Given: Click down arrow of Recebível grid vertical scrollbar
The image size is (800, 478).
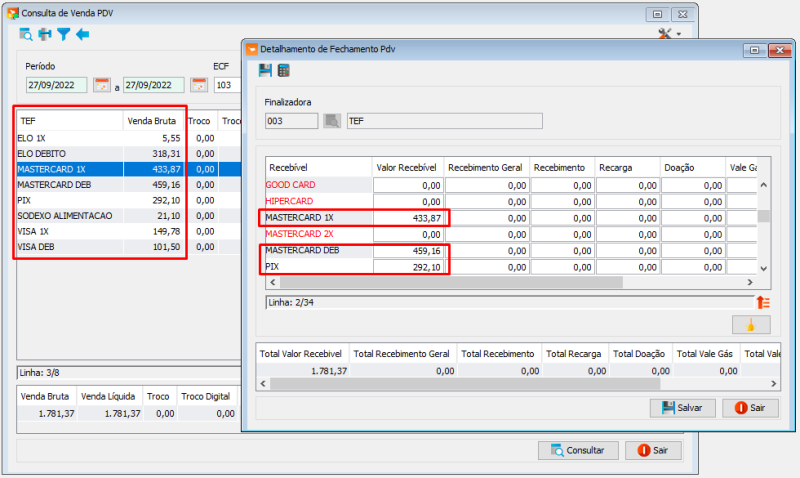Looking at the screenshot, I should 763,268.
